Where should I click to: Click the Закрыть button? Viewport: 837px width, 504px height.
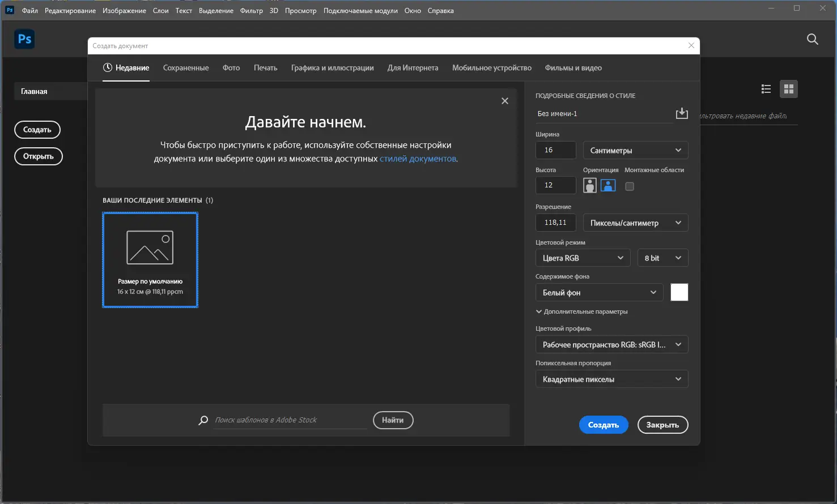662,425
